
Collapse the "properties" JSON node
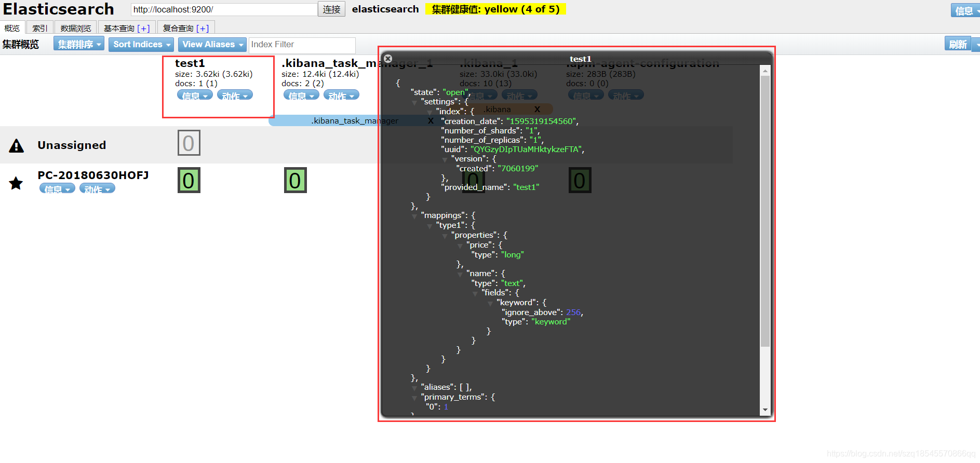pos(445,236)
